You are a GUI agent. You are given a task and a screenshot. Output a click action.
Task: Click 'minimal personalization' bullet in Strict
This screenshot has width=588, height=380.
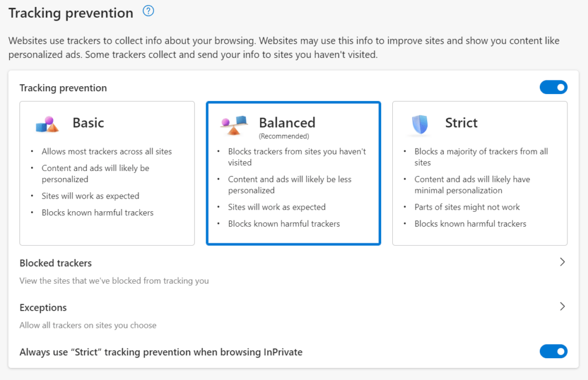click(x=472, y=185)
